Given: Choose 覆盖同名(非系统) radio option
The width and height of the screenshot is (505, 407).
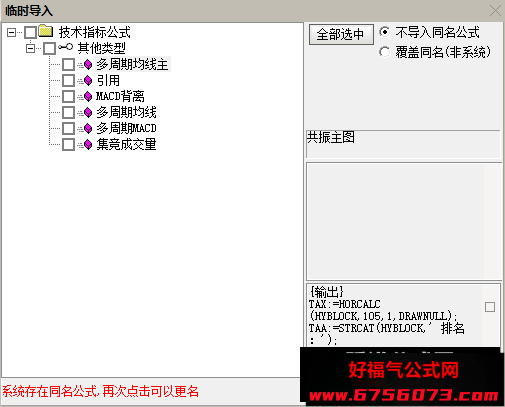Looking at the screenshot, I should (x=384, y=52).
